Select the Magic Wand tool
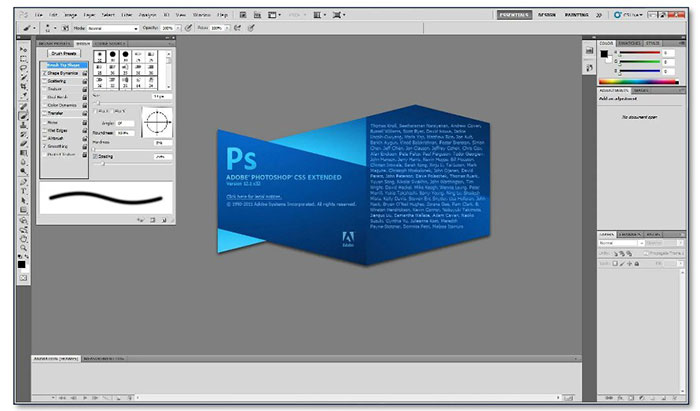 tap(23, 77)
